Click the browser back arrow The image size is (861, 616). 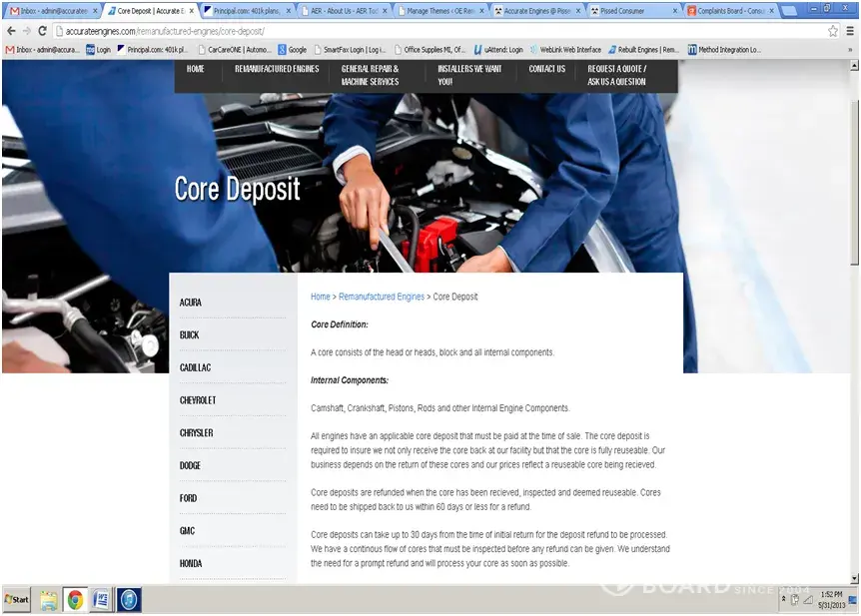11,31
